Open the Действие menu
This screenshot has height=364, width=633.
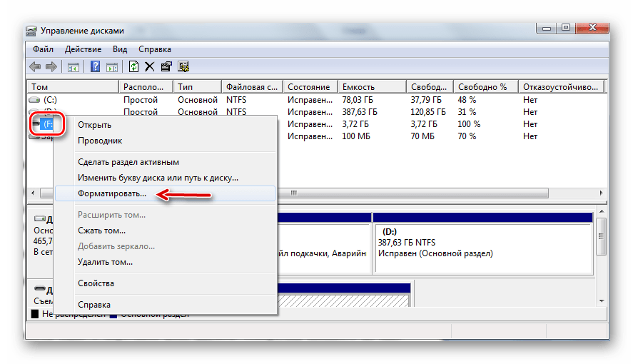click(x=83, y=49)
